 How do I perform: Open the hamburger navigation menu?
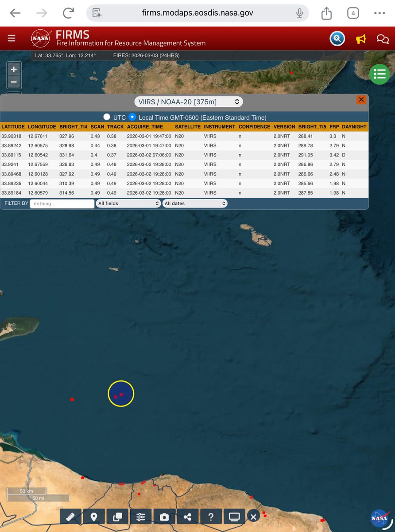[x=11, y=38]
